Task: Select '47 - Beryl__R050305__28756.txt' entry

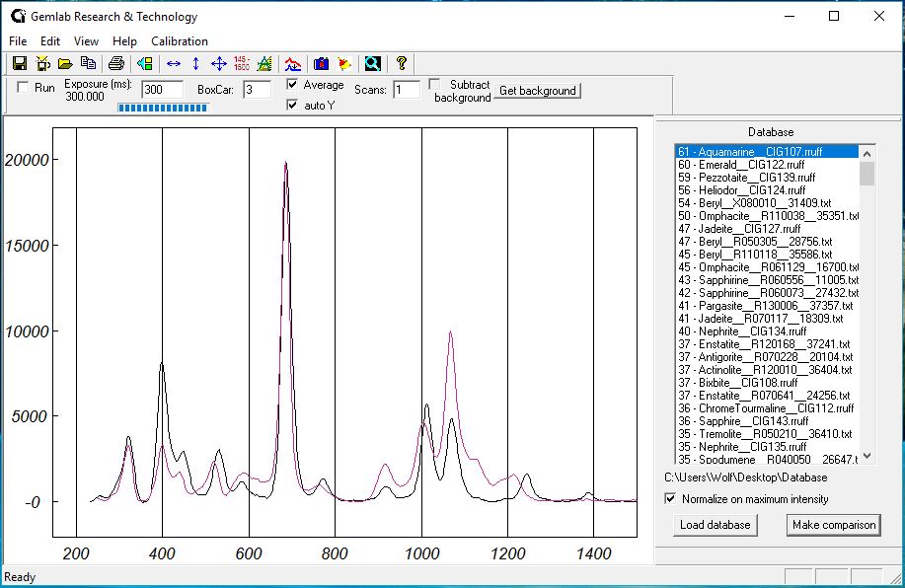Action: pyautogui.click(x=767, y=241)
